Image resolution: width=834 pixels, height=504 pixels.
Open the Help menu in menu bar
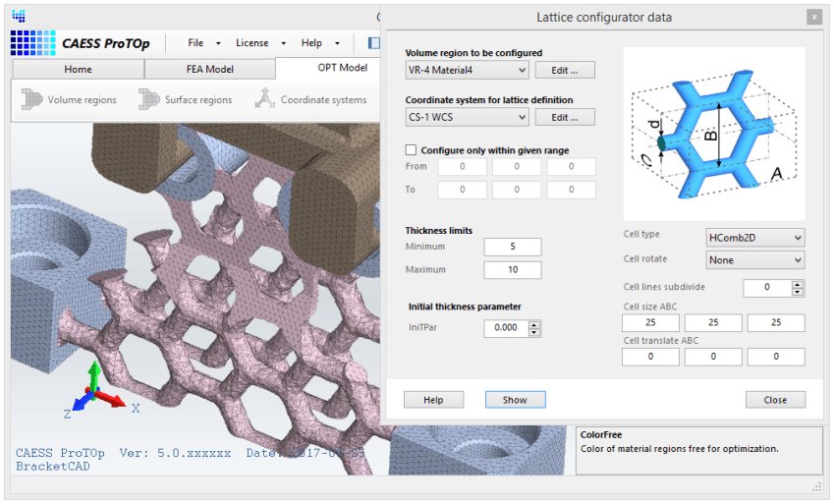click(x=311, y=43)
